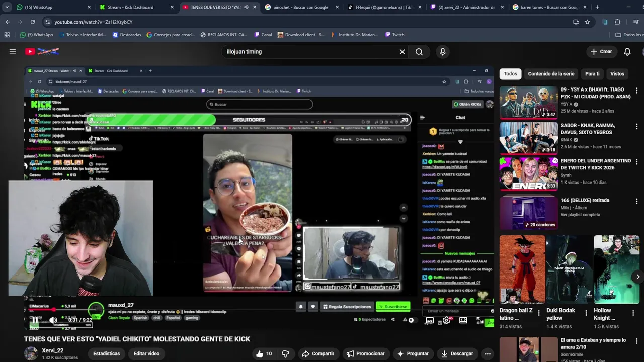Switch to xervi_22 Administrador tab
This screenshot has height=362, width=644.
pos(466,7)
